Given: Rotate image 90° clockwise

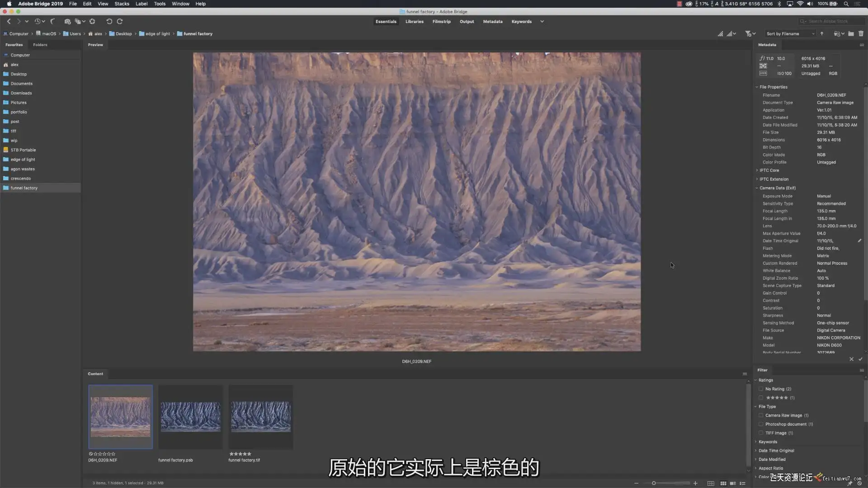Looking at the screenshot, I should (x=120, y=21).
